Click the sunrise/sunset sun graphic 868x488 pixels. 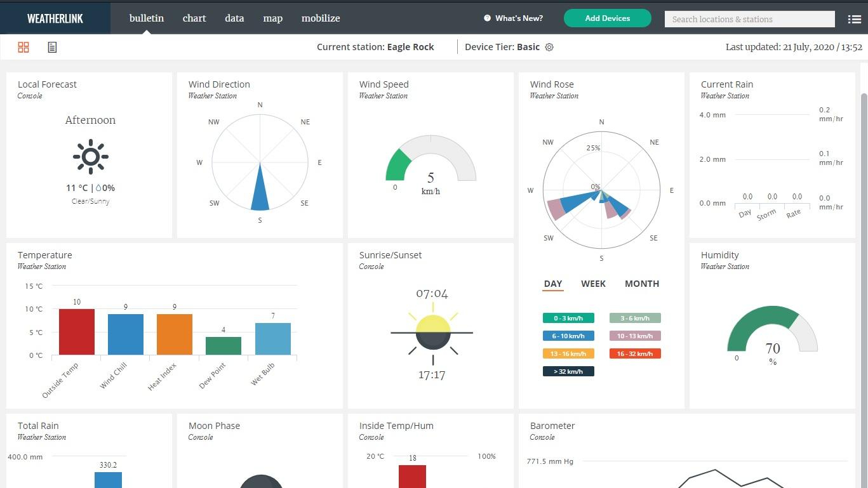[x=432, y=333]
